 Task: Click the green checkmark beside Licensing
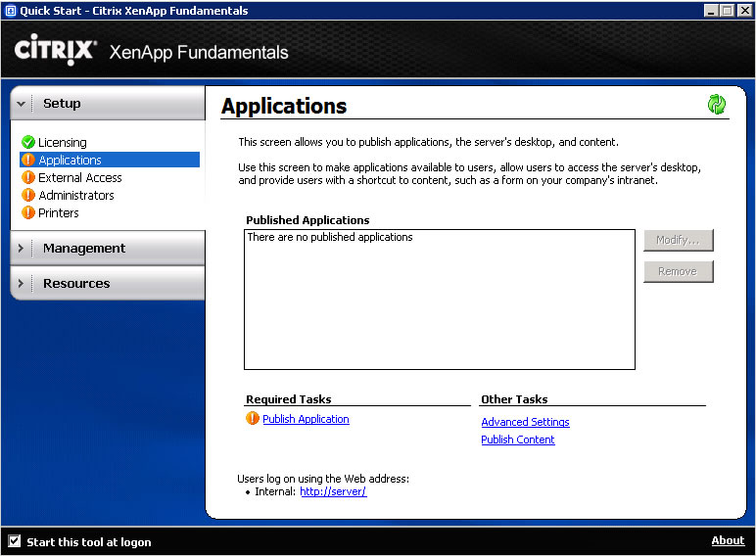coord(28,142)
